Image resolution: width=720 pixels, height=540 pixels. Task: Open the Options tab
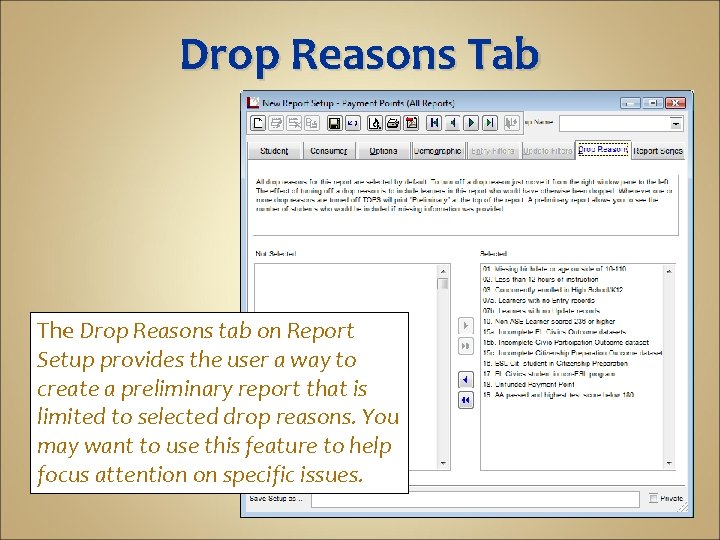(383, 151)
